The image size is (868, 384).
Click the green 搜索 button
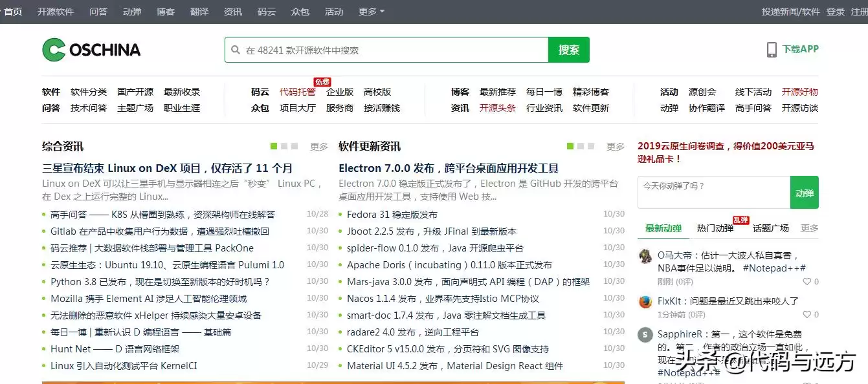[x=568, y=49]
